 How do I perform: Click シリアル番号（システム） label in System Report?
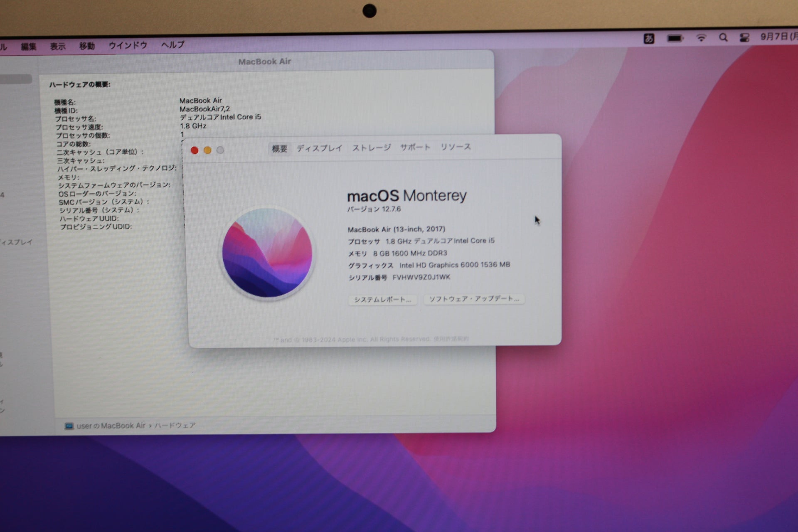[x=99, y=210]
